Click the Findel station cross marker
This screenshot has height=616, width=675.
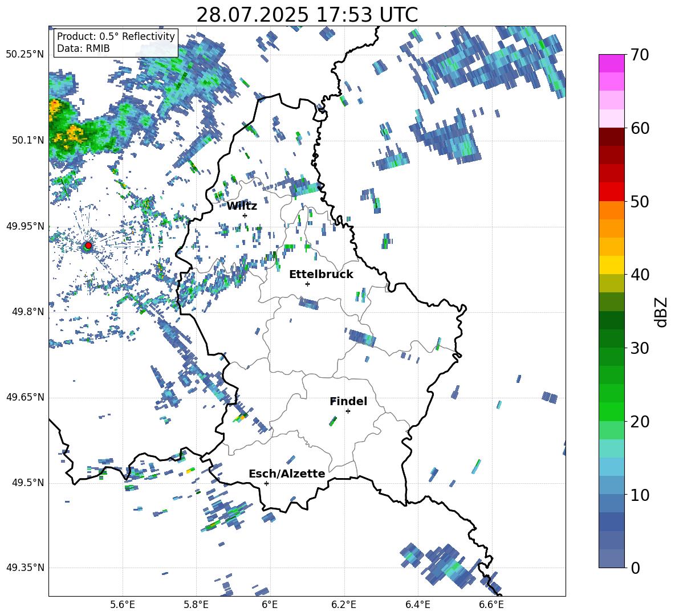click(x=348, y=411)
